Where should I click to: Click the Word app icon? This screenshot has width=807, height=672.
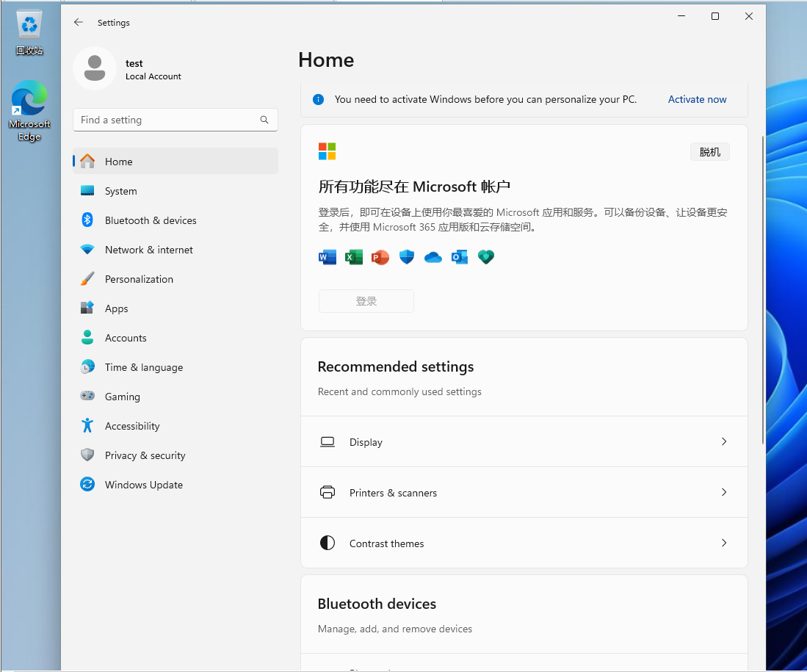[x=327, y=256]
